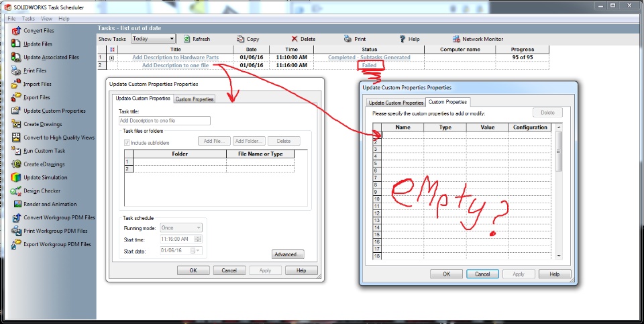Image resolution: width=644 pixels, height=324 pixels.
Task: Select the Update Associated Files icon
Action: [x=16, y=57]
